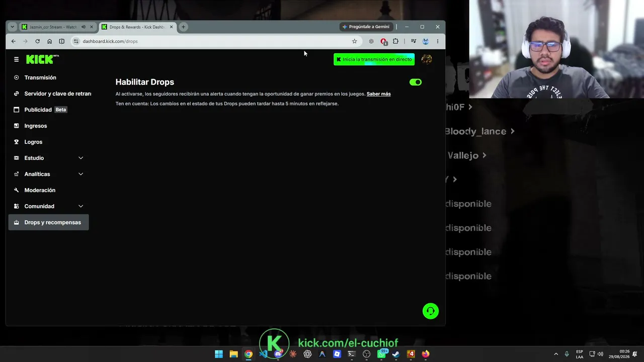Focus the dashboard.kick.com/drops address bar

pyautogui.click(x=216, y=41)
